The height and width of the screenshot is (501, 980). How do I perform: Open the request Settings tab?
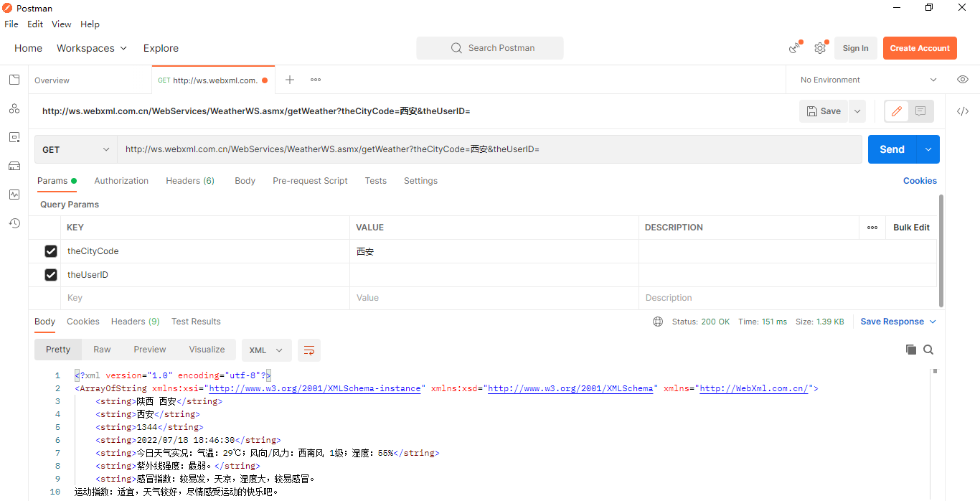(420, 181)
